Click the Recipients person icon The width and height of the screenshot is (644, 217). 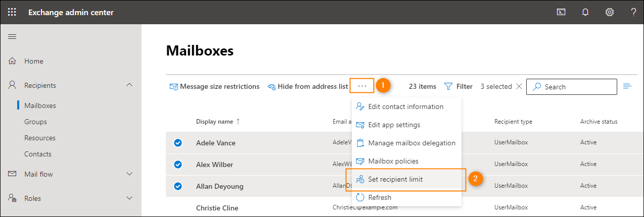point(13,85)
